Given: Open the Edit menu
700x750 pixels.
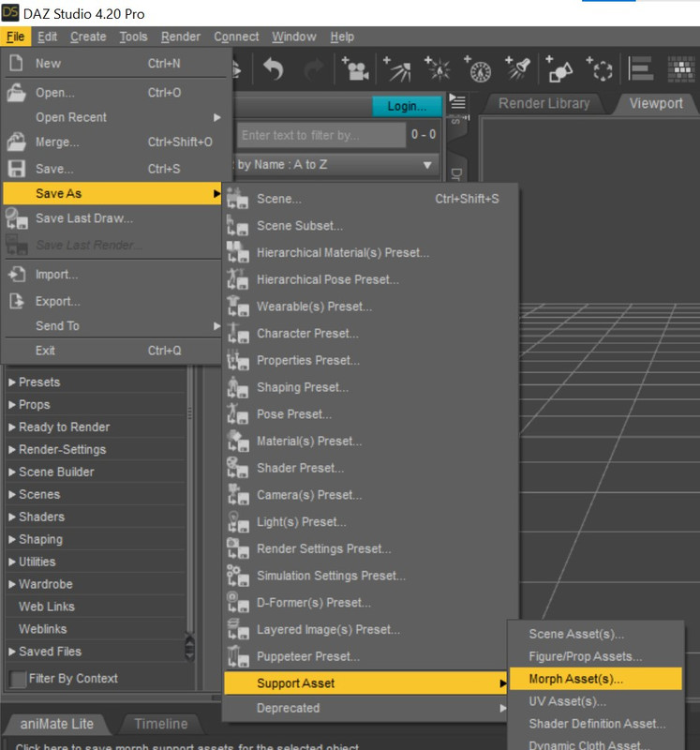Looking at the screenshot, I should (48, 37).
